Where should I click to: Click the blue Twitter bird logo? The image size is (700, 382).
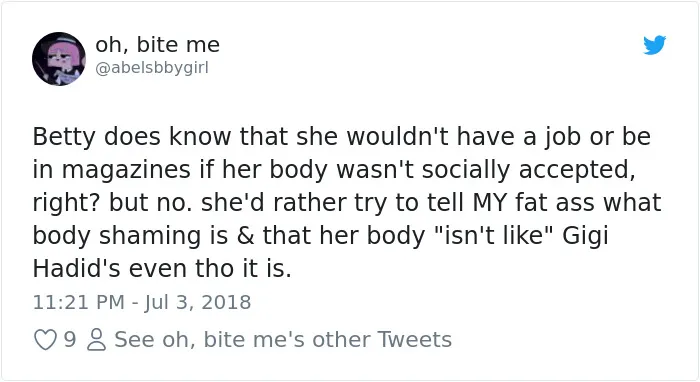pyautogui.click(x=654, y=45)
